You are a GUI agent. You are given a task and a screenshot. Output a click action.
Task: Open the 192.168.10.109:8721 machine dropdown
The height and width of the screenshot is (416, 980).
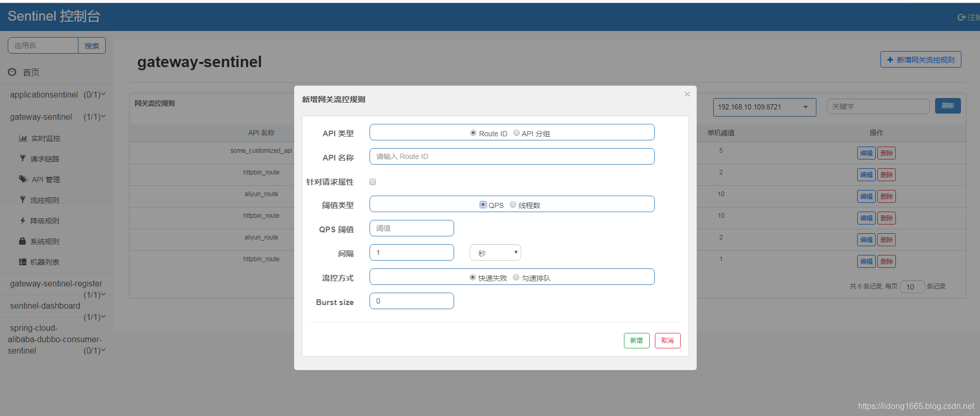coord(765,107)
